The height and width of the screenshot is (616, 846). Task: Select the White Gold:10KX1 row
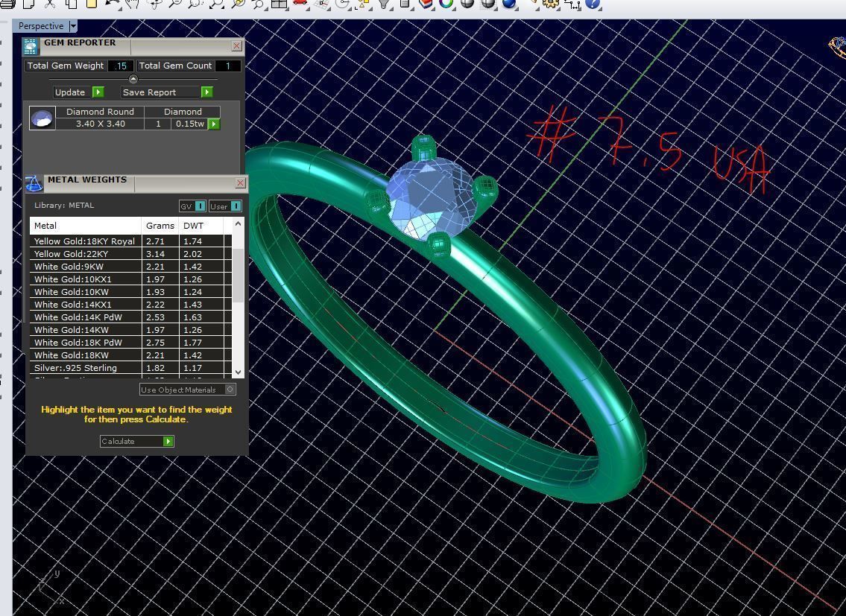(x=130, y=279)
